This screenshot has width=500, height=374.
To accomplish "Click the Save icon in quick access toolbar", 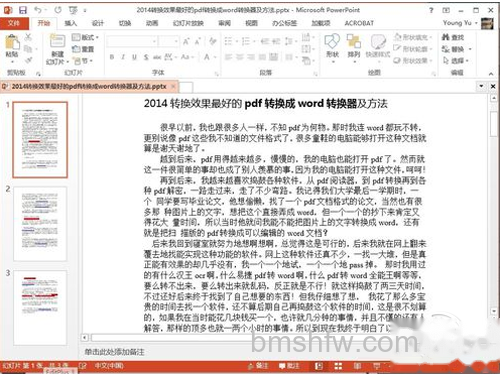I will click(x=23, y=10).
